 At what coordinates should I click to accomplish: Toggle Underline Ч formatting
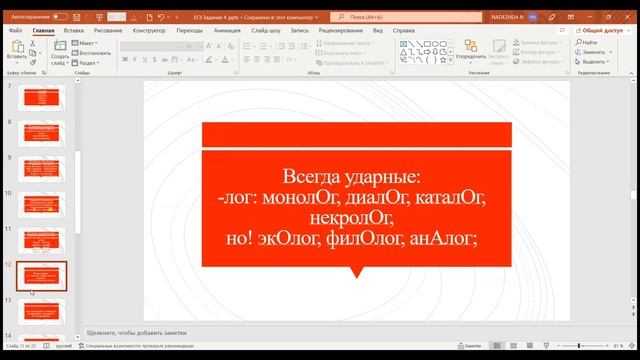tap(145, 60)
